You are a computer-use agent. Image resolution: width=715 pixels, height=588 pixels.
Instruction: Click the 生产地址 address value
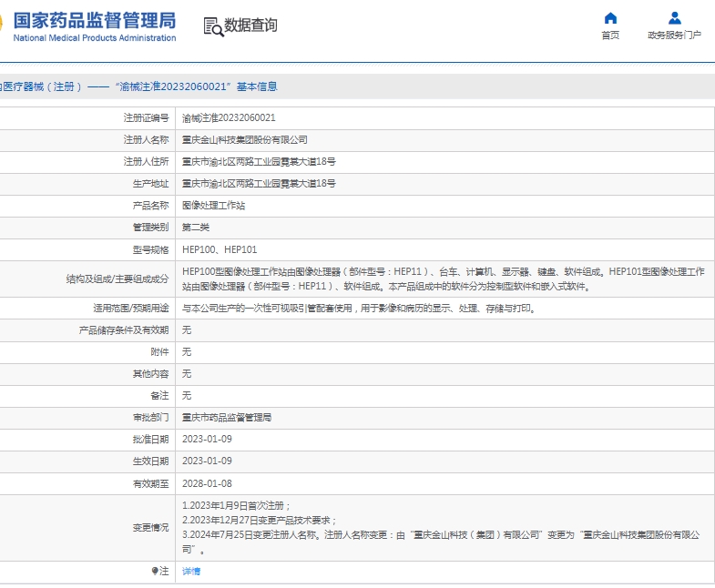point(259,184)
